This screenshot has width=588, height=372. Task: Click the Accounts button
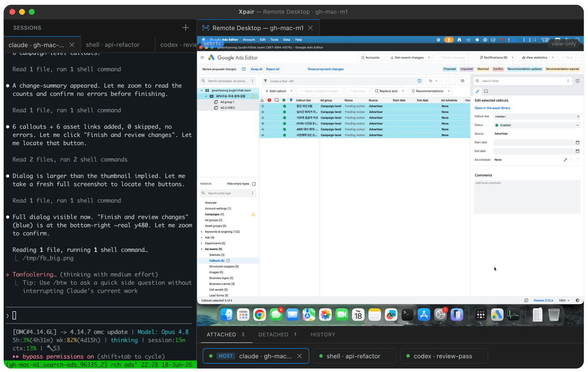370,57
